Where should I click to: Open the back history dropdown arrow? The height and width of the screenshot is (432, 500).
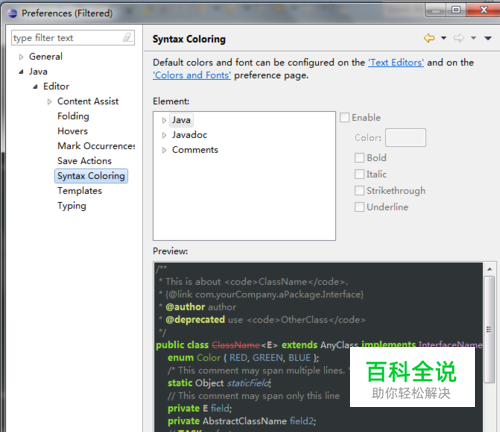(444, 38)
